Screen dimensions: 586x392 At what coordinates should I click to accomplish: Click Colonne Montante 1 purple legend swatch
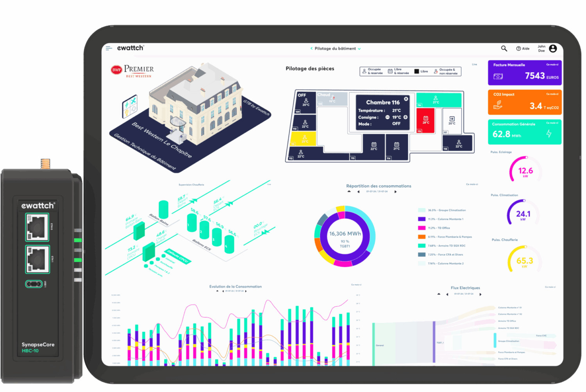coord(422,219)
